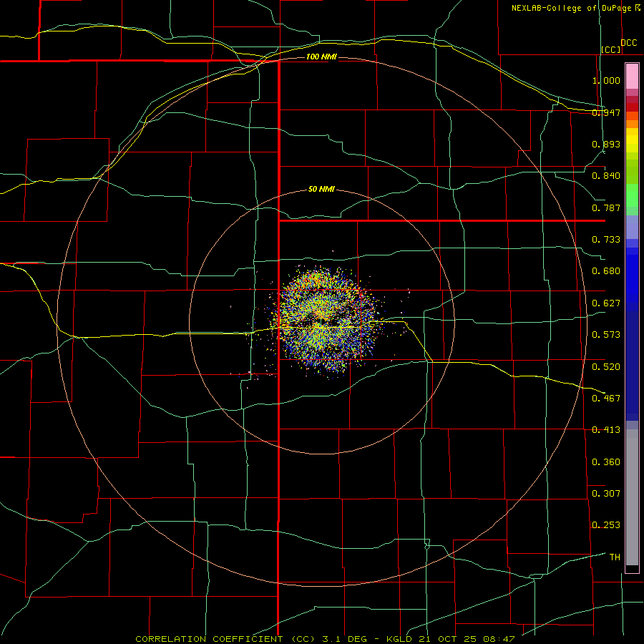Pick the red swatch on color scale

(x=632, y=107)
